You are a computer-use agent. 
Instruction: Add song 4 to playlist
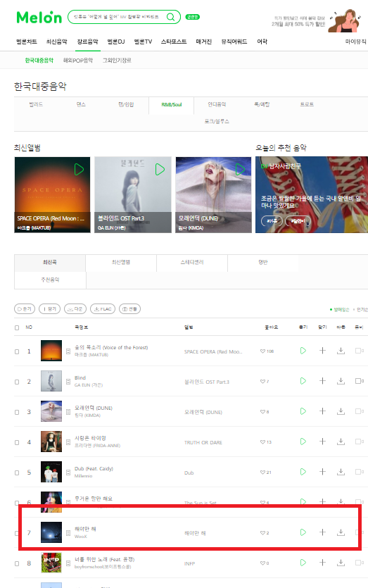322,442
